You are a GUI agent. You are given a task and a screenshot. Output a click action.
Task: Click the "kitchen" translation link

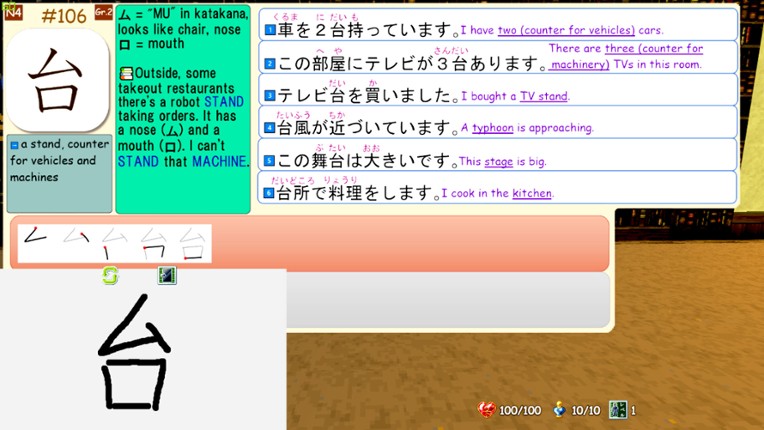[x=531, y=193]
